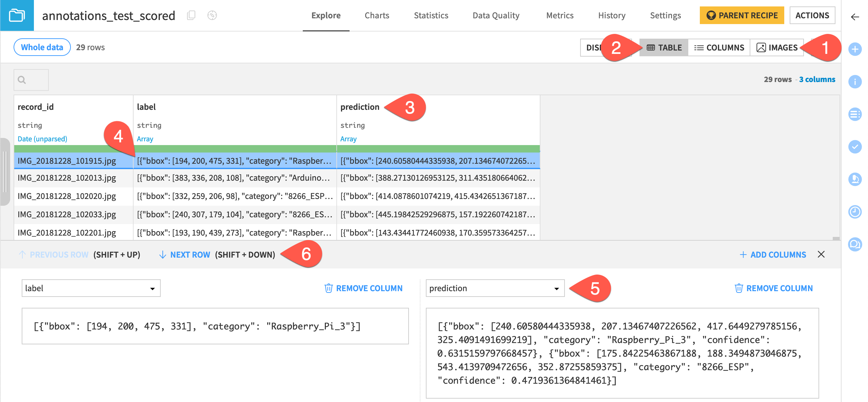Click the search field above the table
Screen dimensions: 868x402
pos(31,80)
